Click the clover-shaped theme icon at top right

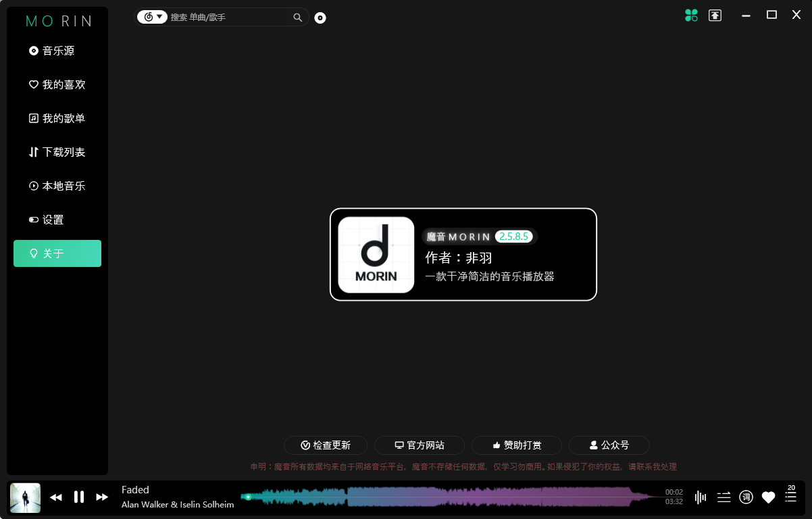[691, 15]
